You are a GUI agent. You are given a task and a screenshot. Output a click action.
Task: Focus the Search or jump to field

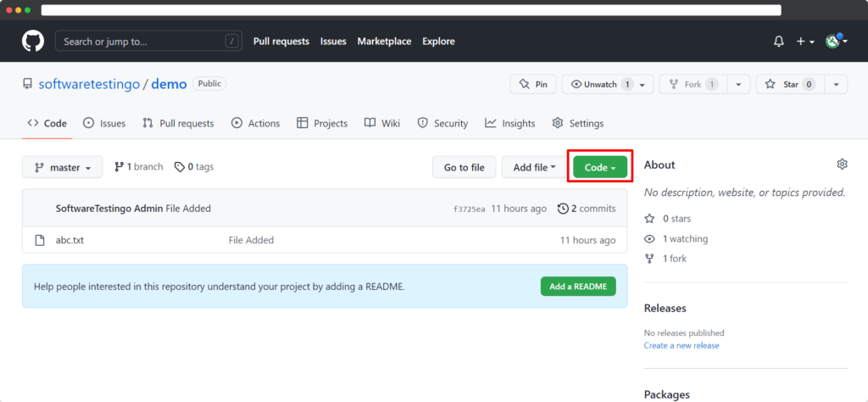click(x=148, y=41)
